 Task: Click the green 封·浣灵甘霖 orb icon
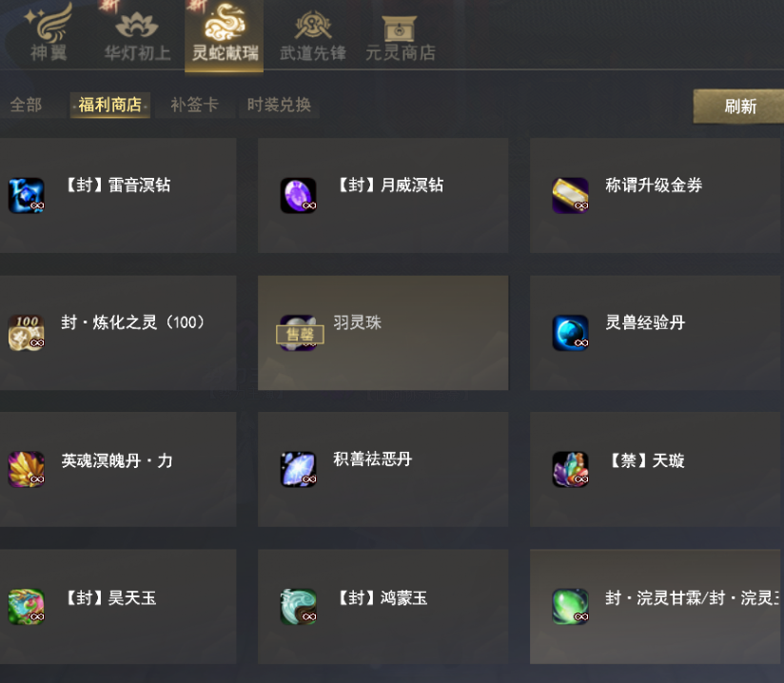[571, 607]
